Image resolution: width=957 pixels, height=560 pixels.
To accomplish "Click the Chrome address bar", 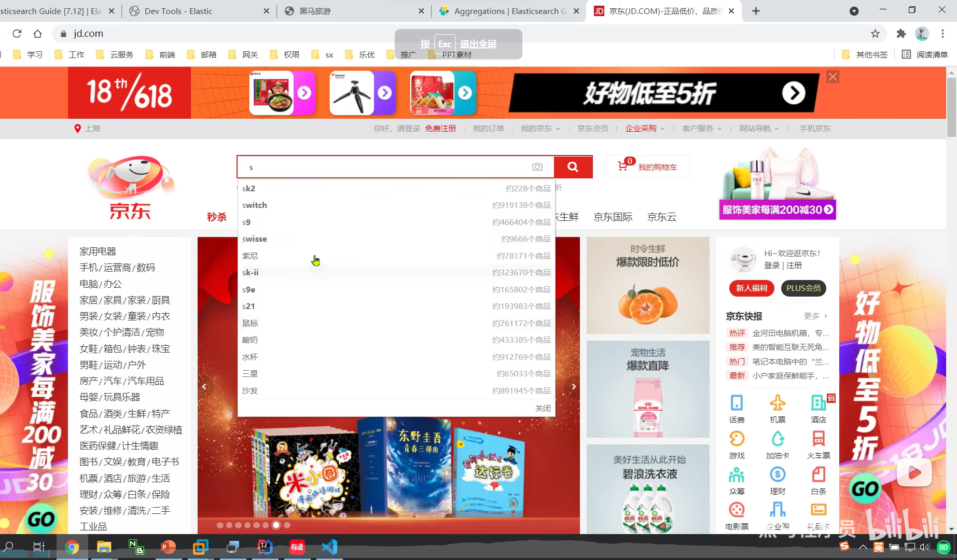I will (462, 34).
